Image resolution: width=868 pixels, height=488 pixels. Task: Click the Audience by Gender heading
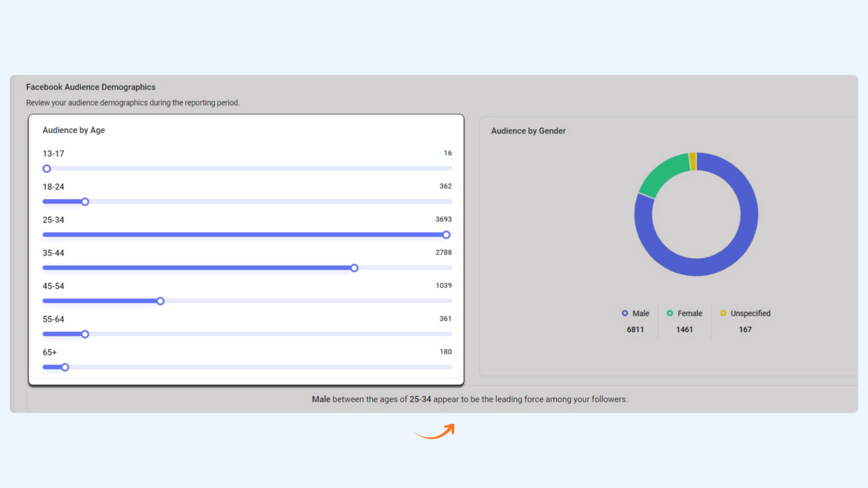click(x=528, y=131)
